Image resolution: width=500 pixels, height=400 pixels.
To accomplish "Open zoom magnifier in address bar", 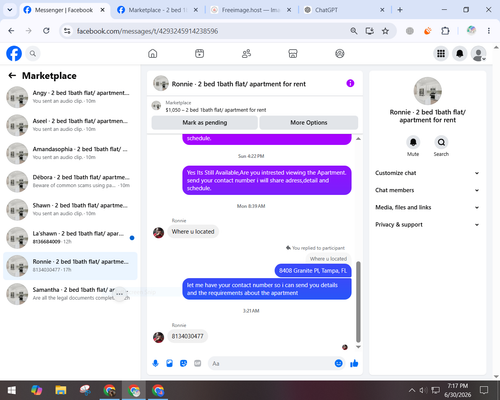I will 354,31.
